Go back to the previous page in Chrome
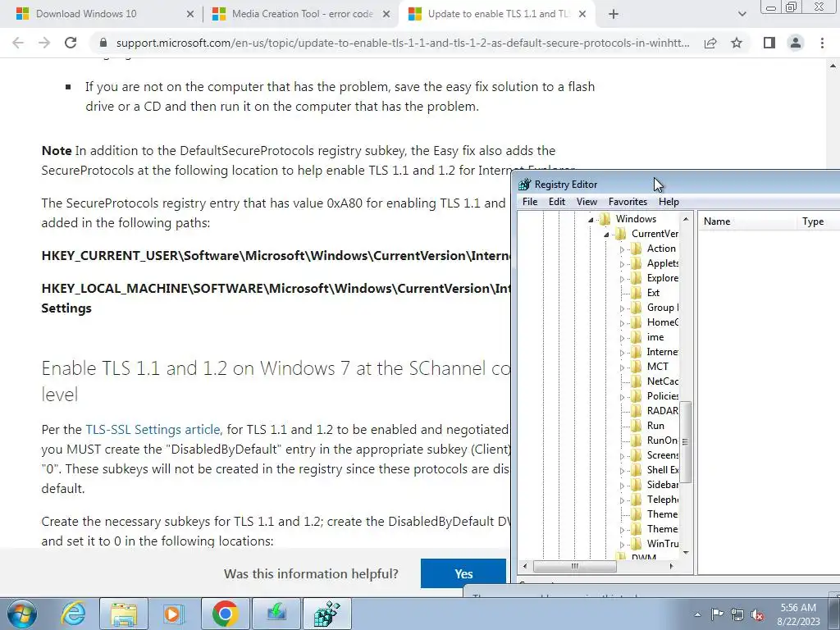Viewport: 840px width, 630px height. 18,43
